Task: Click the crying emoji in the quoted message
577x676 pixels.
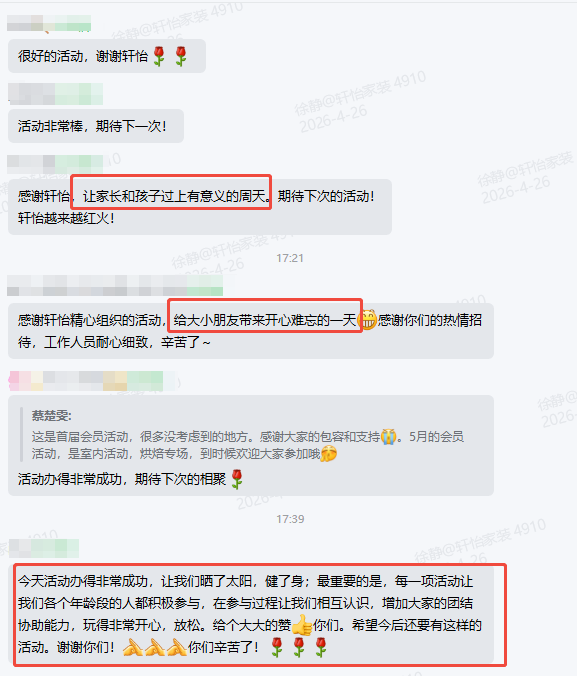Action: point(389,436)
